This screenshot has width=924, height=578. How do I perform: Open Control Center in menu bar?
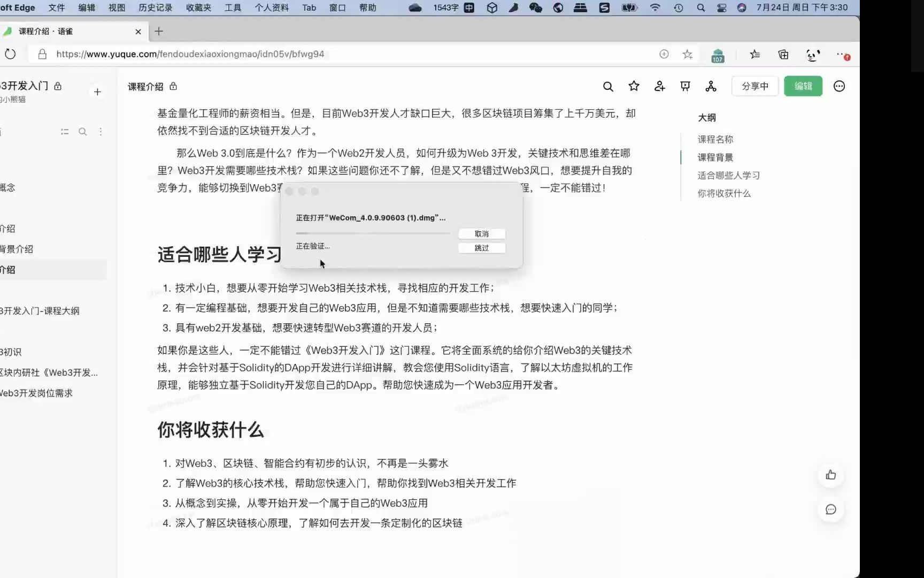[x=721, y=7]
